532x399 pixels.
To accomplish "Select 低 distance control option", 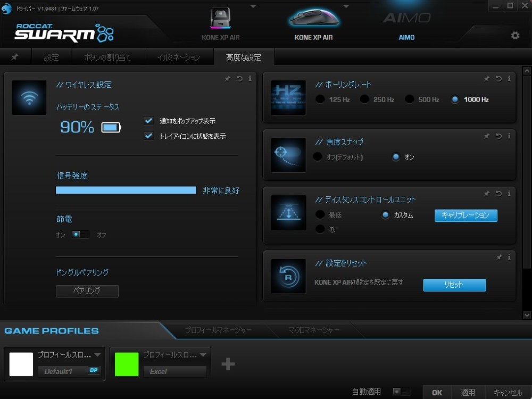I will [320, 229].
